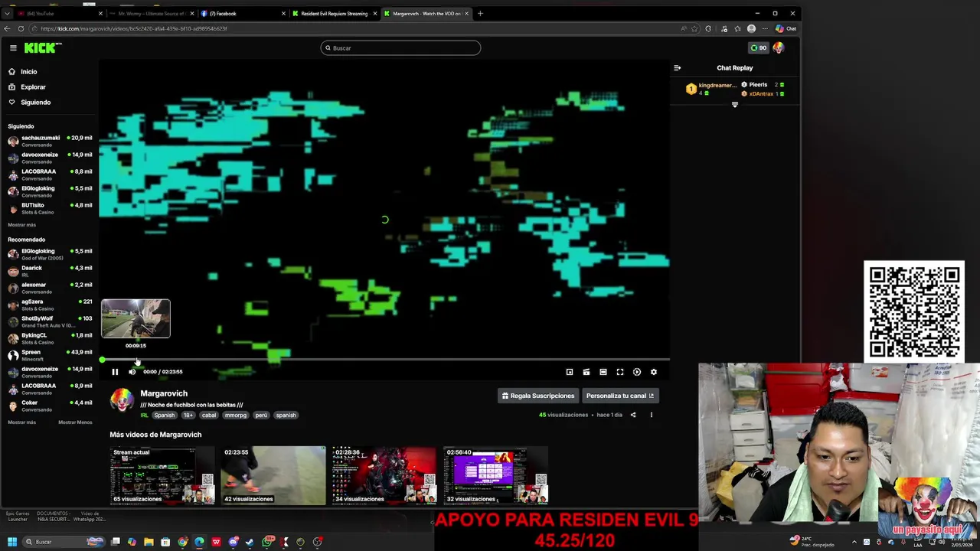
Task: Open Daarick recommended channel
Action: pyautogui.click(x=50, y=271)
